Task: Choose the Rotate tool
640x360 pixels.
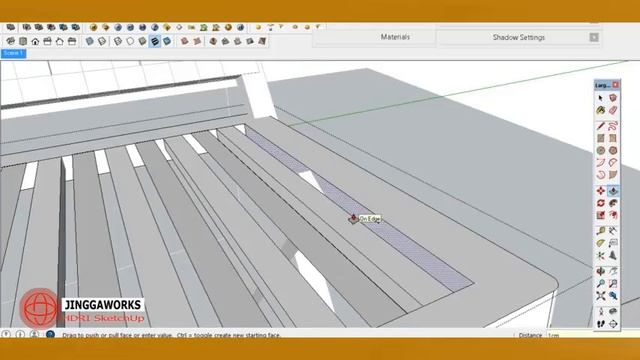Action: point(600,203)
